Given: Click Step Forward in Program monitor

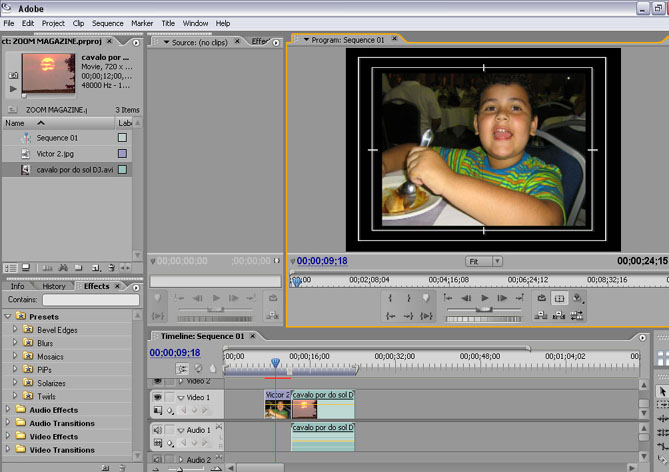Looking at the screenshot, I should pyautogui.click(x=502, y=298).
